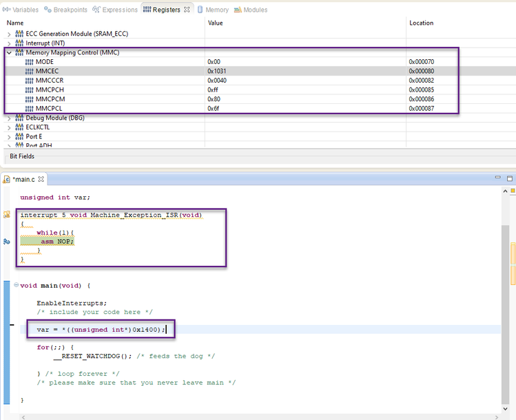The width and height of the screenshot is (516, 420).
Task: Click the Location column header
Action: click(422, 23)
